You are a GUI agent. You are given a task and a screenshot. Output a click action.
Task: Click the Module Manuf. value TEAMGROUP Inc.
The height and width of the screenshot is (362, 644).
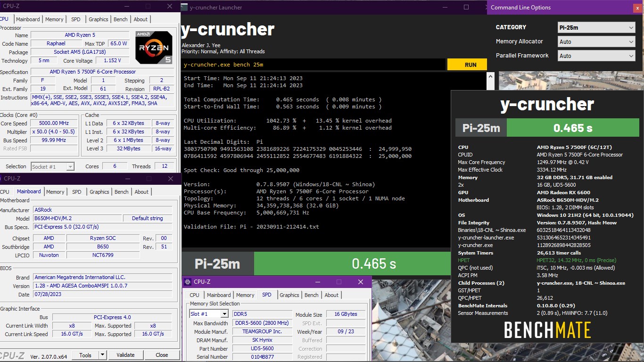262,331
